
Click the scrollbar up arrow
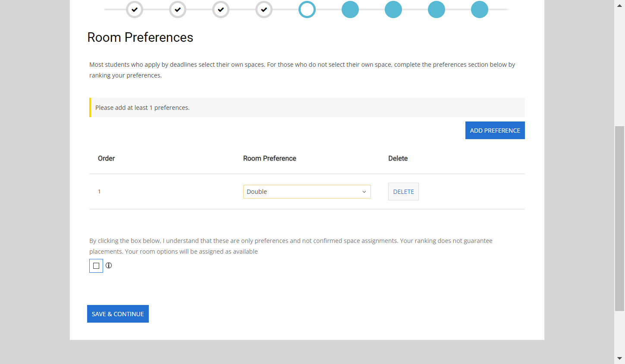click(x=619, y=5)
